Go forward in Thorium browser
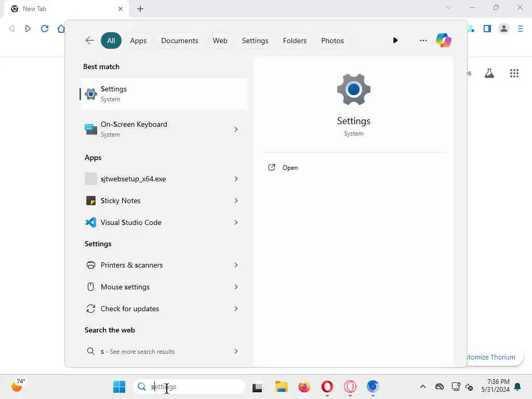The width and height of the screenshot is (532, 399). 28,29
